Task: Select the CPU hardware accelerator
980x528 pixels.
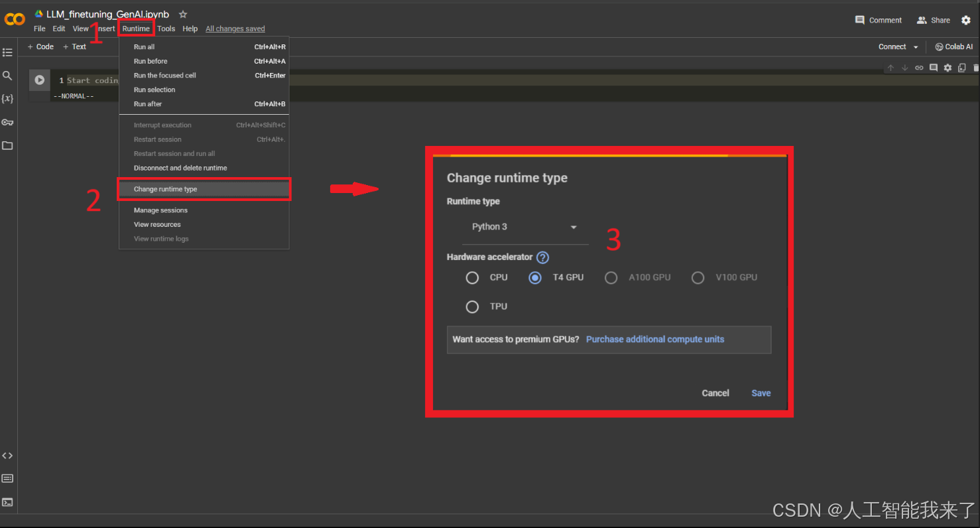Action: coord(472,278)
